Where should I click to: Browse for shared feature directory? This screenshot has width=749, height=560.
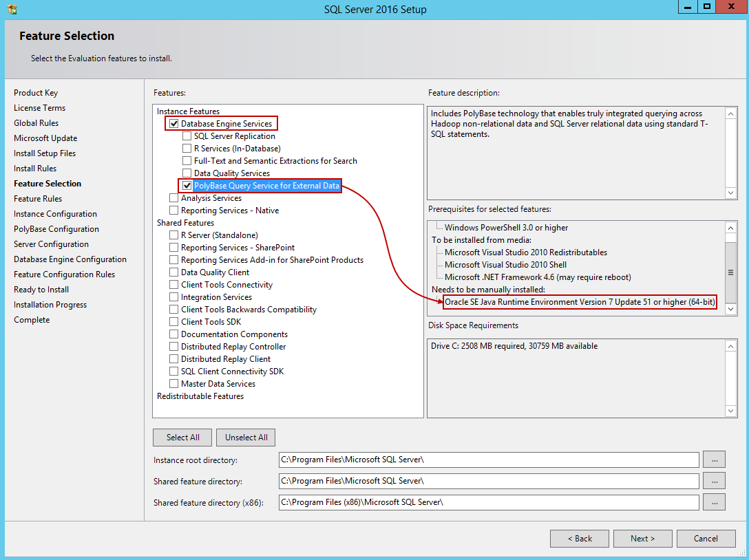(x=714, y=481)
